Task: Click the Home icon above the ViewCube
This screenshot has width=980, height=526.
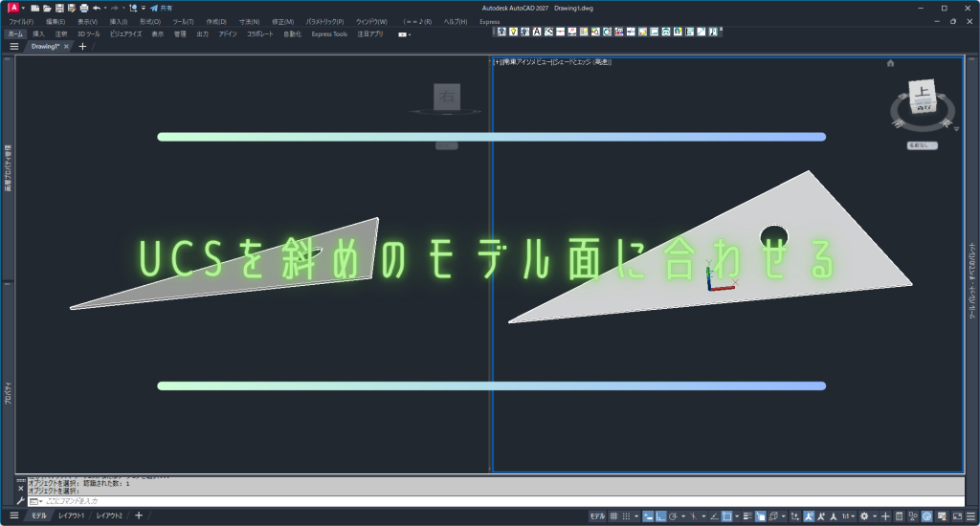Action: pos(890,63)
